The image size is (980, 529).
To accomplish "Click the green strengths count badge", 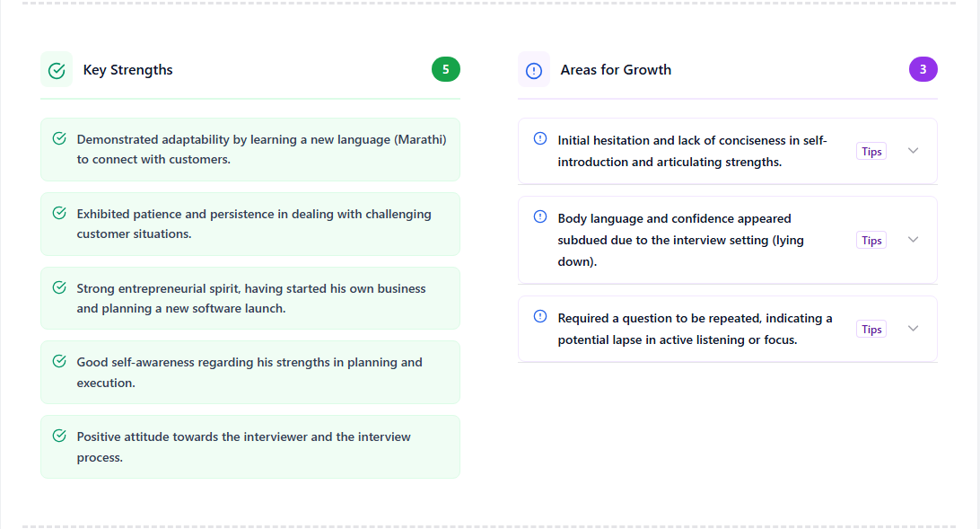I will coord(446,69).
